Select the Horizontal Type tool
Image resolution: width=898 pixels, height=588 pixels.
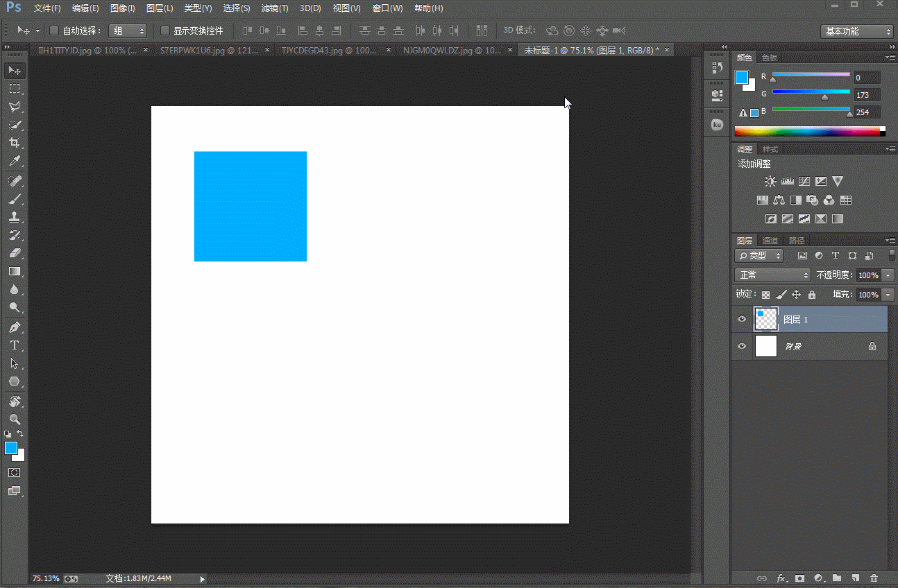coord(14,345)
